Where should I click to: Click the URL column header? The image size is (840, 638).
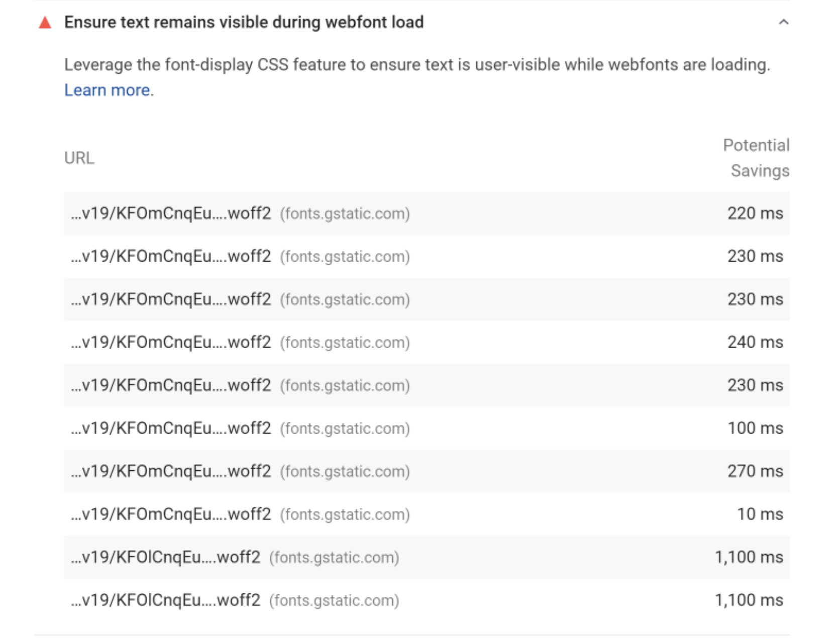[x=79, y=158]
